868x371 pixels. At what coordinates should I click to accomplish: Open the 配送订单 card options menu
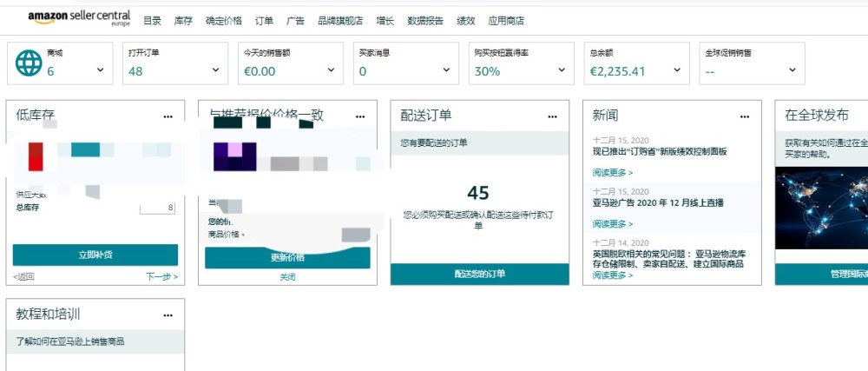click(552, 116)
